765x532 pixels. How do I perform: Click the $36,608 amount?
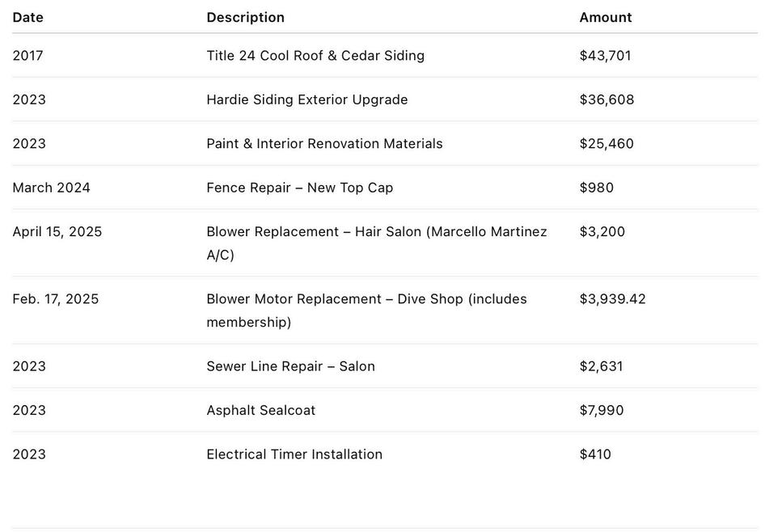point(607,99)
